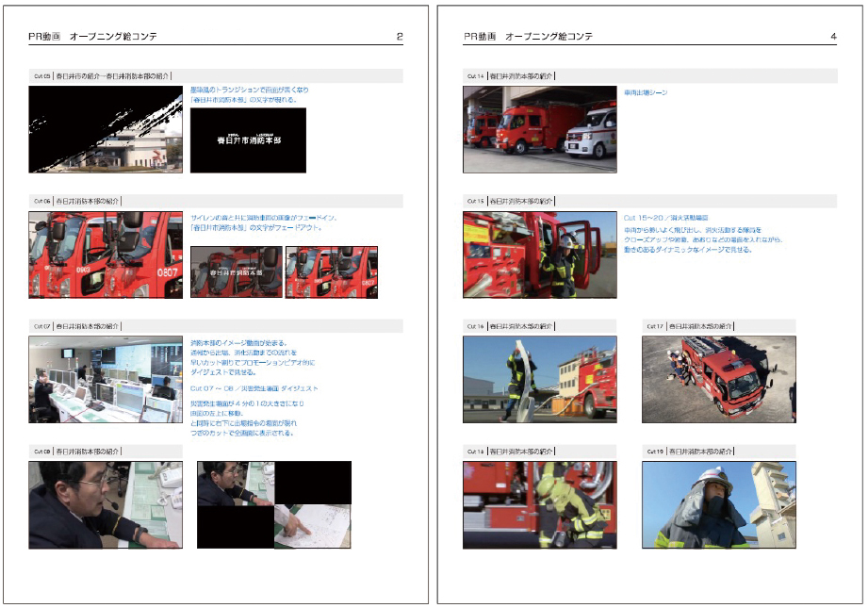Open the fire station garage thumbnail in Cut 14
The width and height of the screenshot is (868, 608).
click(x=539, y=130)
